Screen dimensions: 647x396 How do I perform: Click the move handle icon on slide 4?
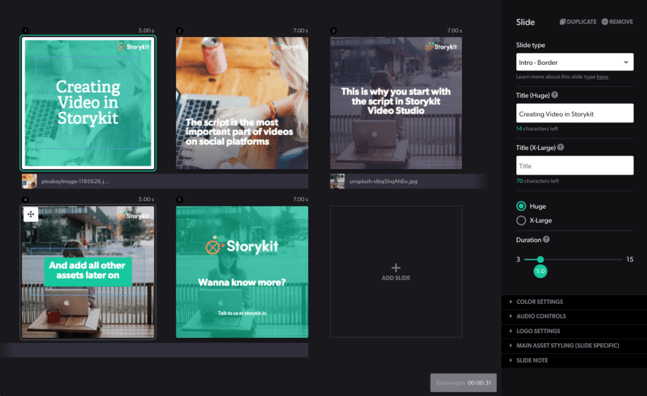31,214
